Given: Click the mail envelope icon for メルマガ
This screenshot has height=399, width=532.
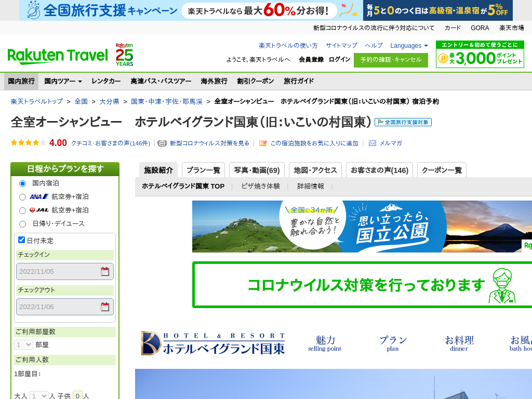Looking at the screenshot, I should [372, 143].
